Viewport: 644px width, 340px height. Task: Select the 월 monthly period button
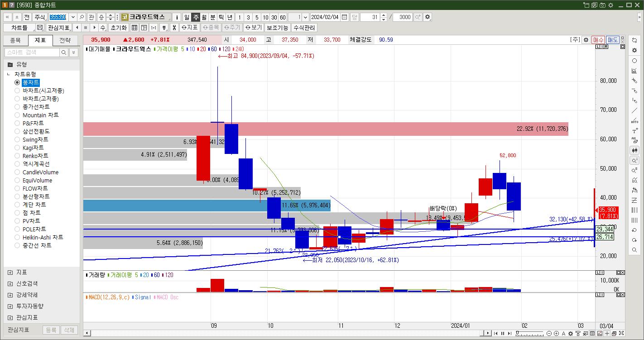tap(204, 17)
